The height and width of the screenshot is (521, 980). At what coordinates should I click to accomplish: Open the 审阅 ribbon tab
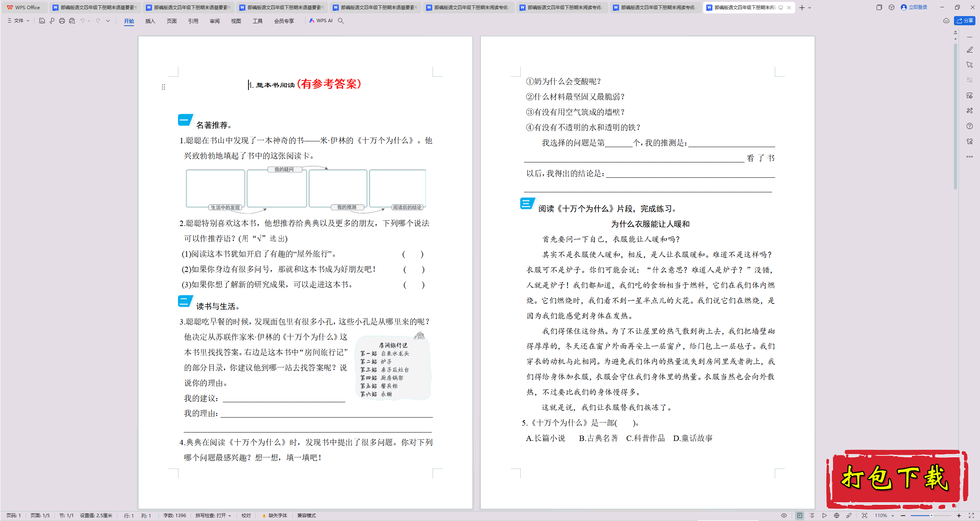coord(215,21)
